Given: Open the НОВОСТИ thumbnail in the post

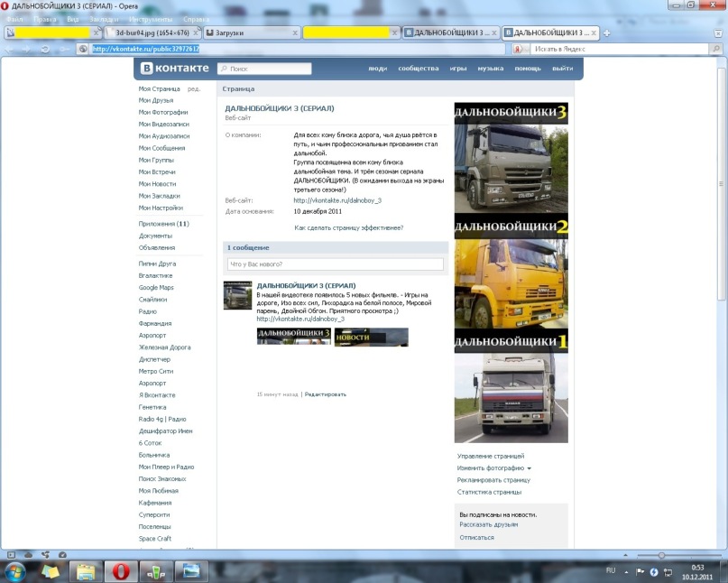Looking at the screenshot, I should (x=371, y=337).
